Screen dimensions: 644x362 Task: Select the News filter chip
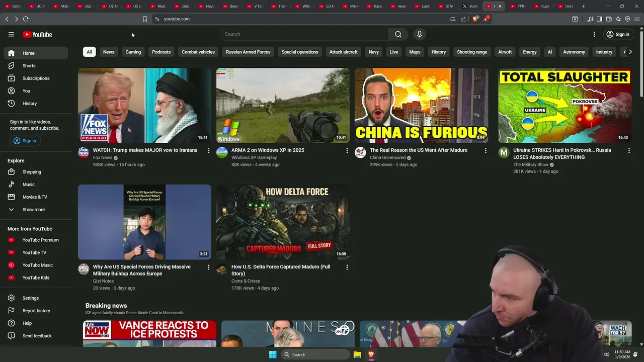point(109,52)
